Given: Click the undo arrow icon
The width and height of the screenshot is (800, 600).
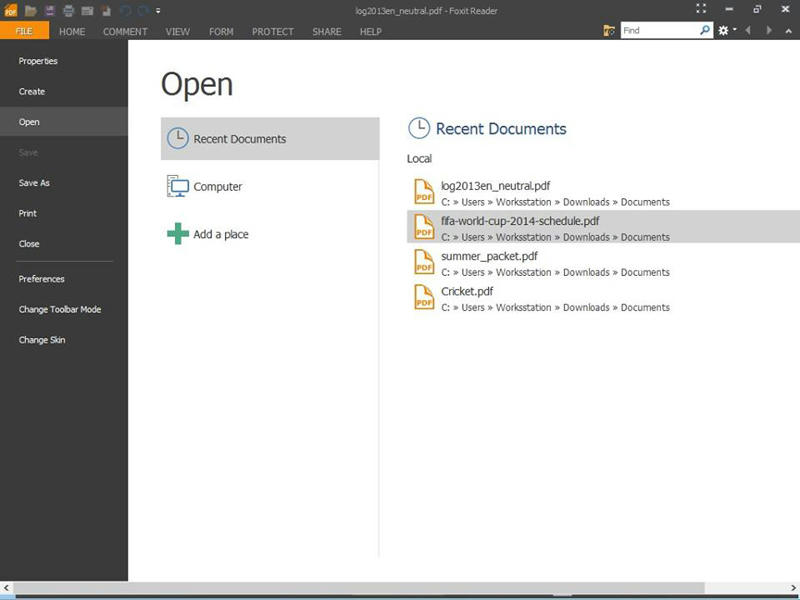Looking at the screenshot, I should 125,10.
